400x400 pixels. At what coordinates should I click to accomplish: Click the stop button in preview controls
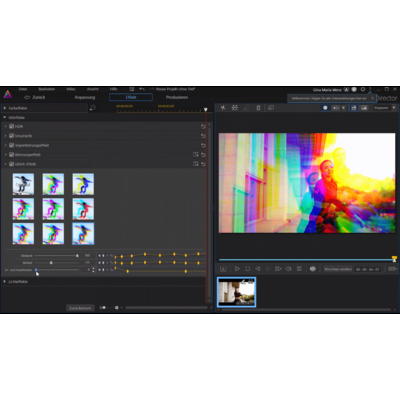pos(247,269)
